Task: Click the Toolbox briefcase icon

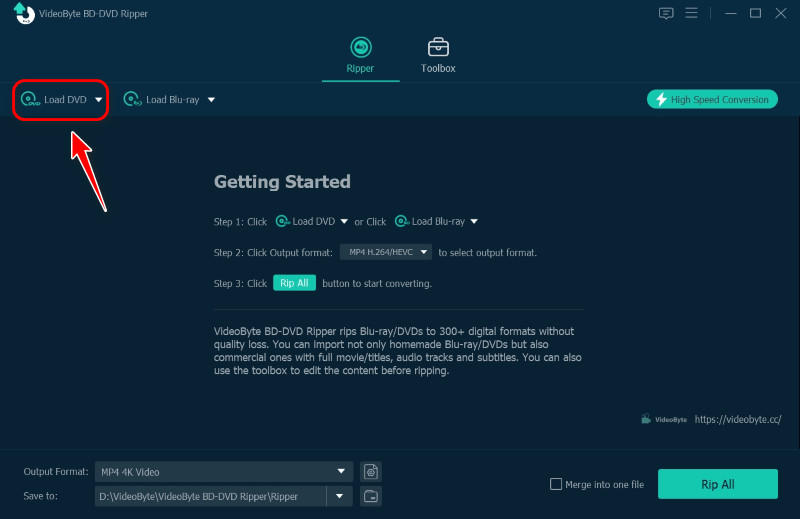Action: point(438,48)
